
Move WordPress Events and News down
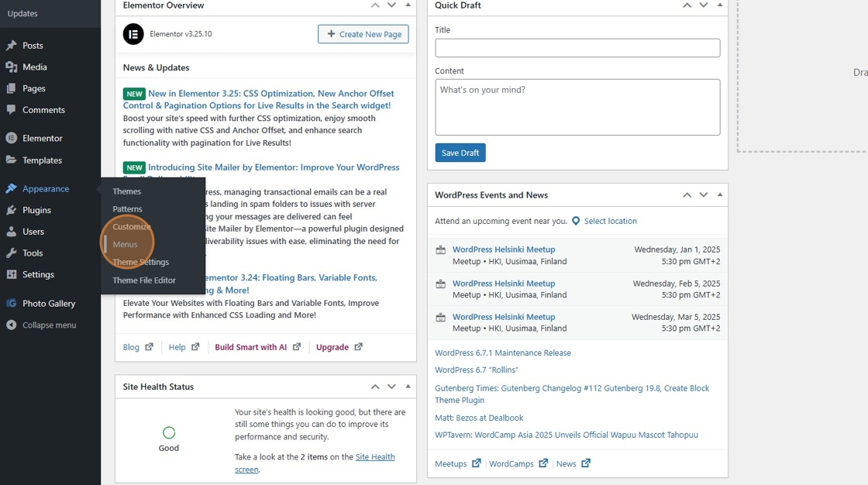point(704,195)
